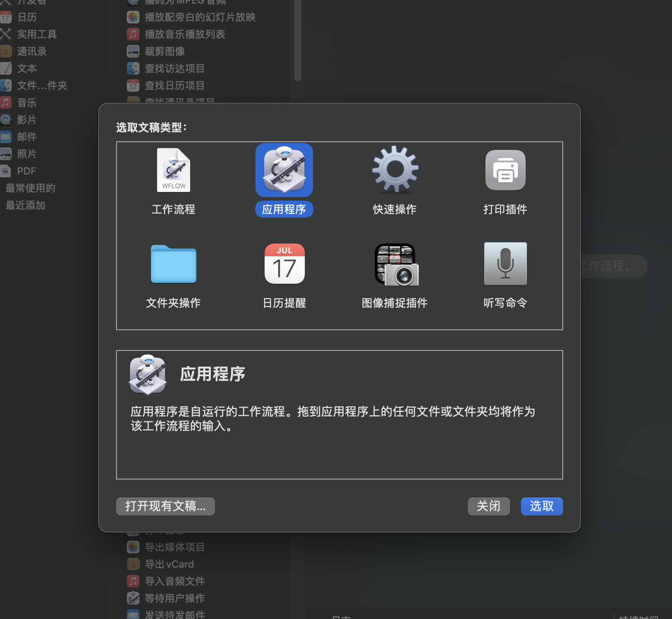This screenshot has width=672, height=619.
Task: Select the 日历提醒 calendar icon
Action: 284,264
